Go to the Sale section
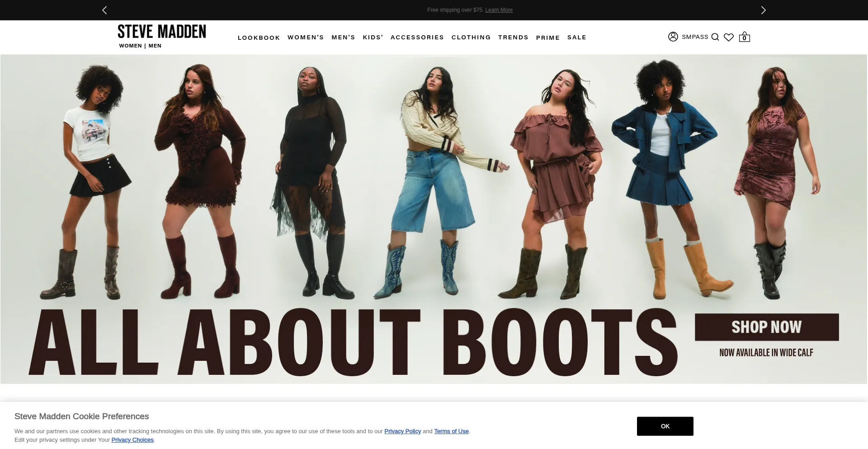The width and height of the screenshot is (868, 449). coord(576,38)
